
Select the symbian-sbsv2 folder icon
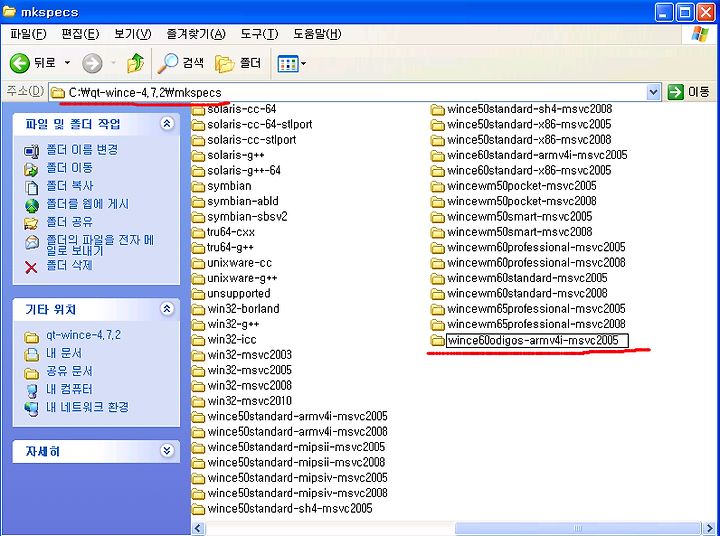pos(198,217)
